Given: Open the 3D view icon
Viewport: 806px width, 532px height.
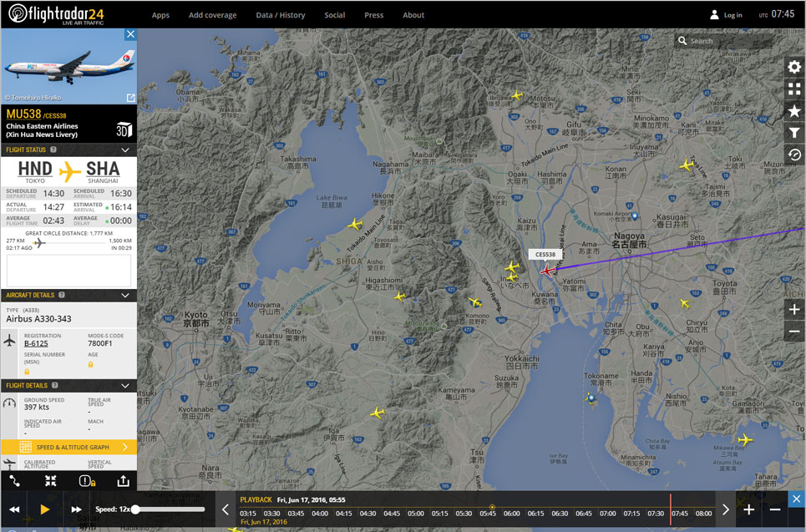Looking at the screenshot, I should 124,129.
